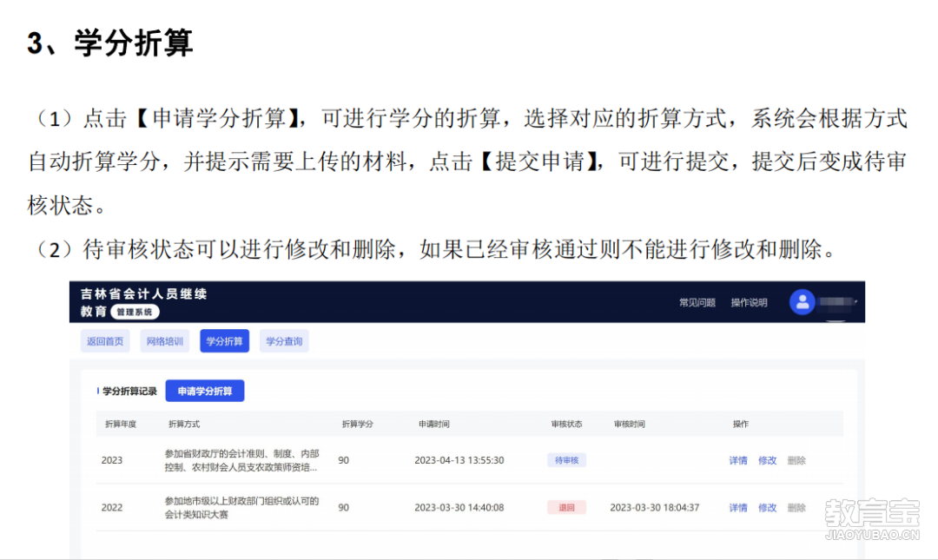This screenshot has width=938, height=560.
Task: Open 常见问题 link in header
Action: pos(697,303)
